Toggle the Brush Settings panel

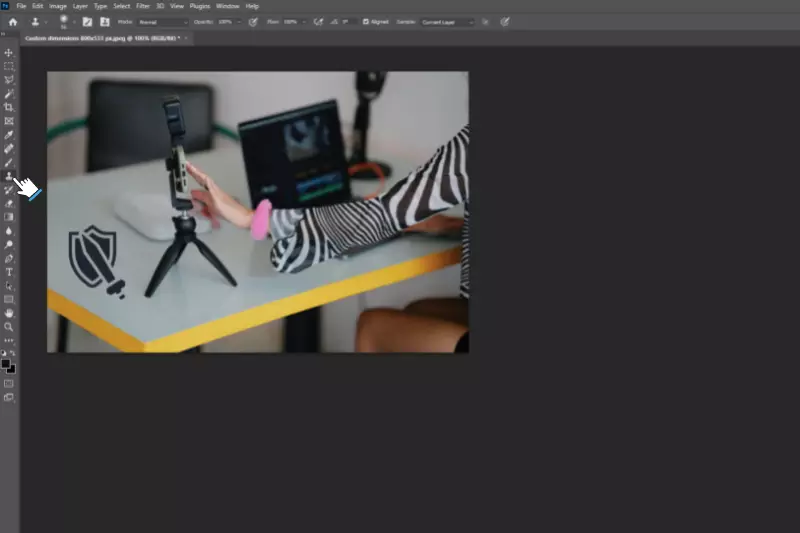click(x=87, y=22)
